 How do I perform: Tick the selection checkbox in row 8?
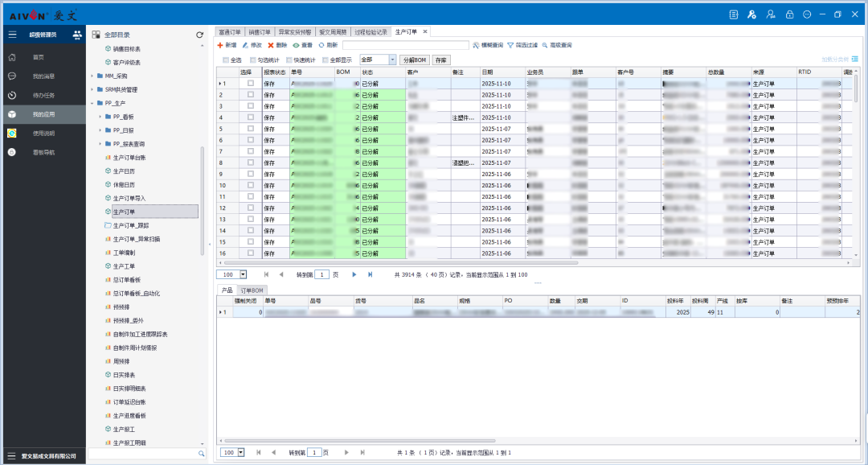click(251, 163)
